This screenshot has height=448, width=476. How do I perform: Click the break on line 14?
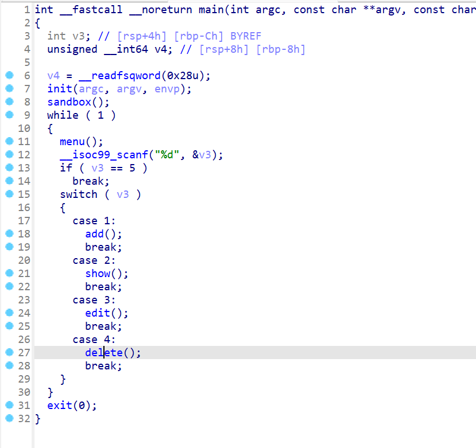point(91,181)
